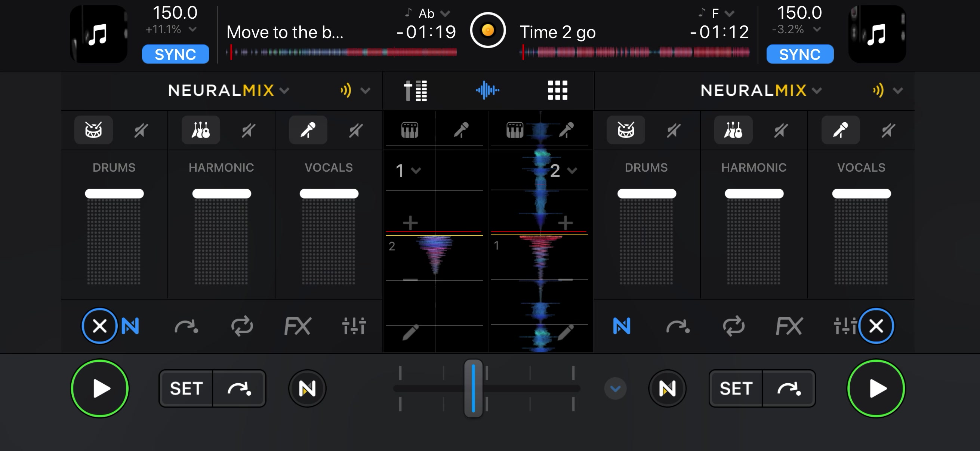Expand right deck audio output chevron

point(898,90)
